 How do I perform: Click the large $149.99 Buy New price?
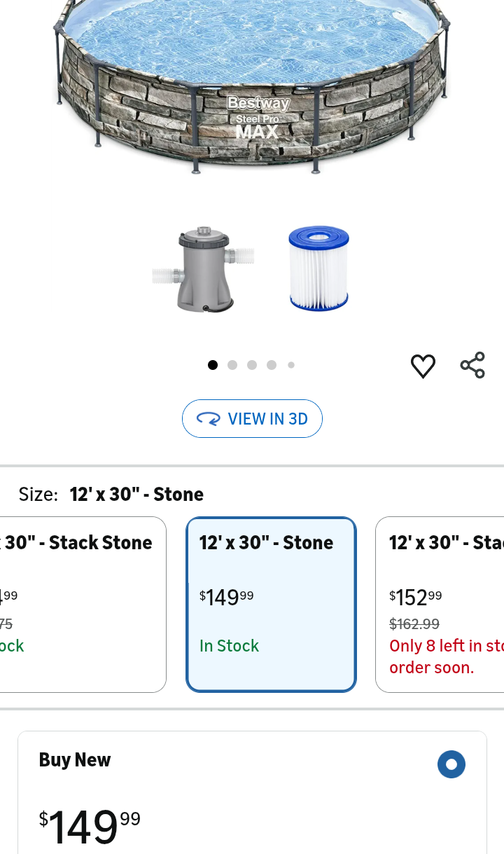(x=90, y=827)
